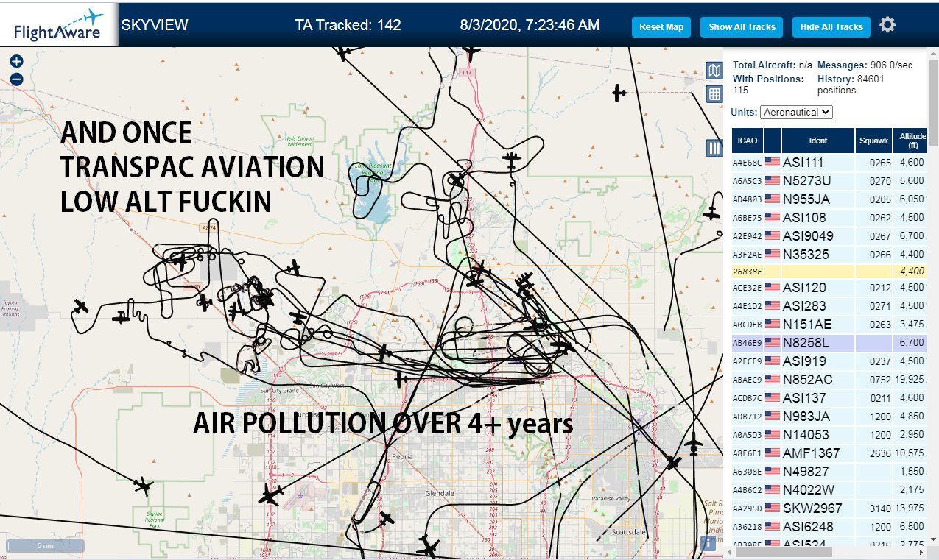Select aircraft N14053 row
The height and width of the screenshot is (560, 939).
[x=829, y=435]
